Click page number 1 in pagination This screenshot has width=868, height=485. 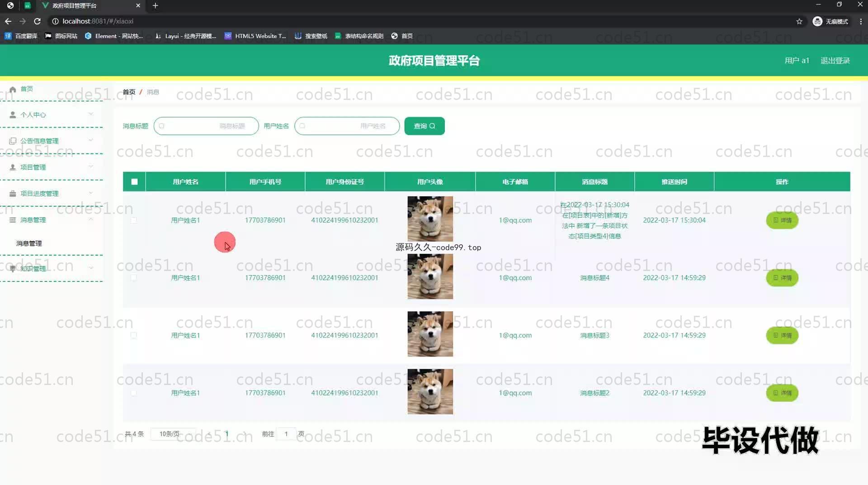click(x=226, y=434)
